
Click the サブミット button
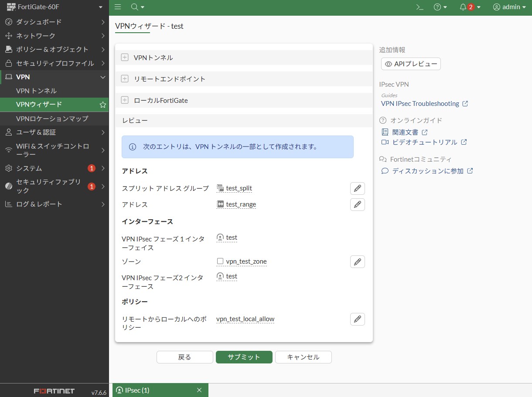tap(244, 357)
